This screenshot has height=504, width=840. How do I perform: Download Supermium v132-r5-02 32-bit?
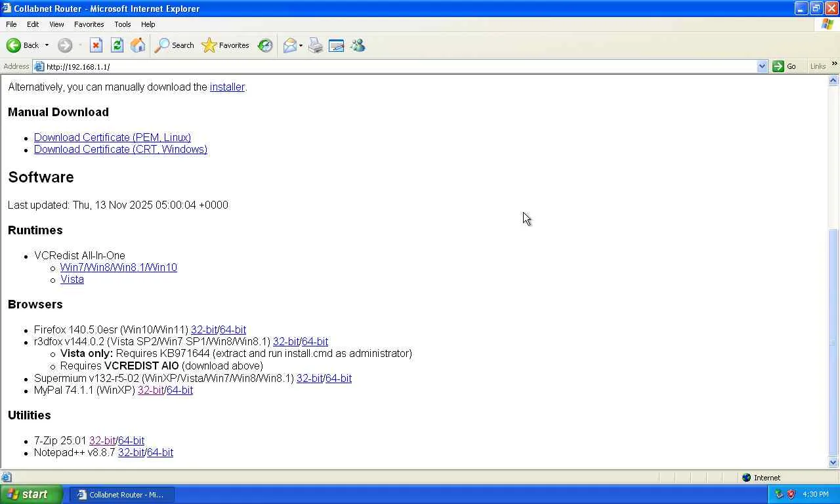click(x=310, y=378)
